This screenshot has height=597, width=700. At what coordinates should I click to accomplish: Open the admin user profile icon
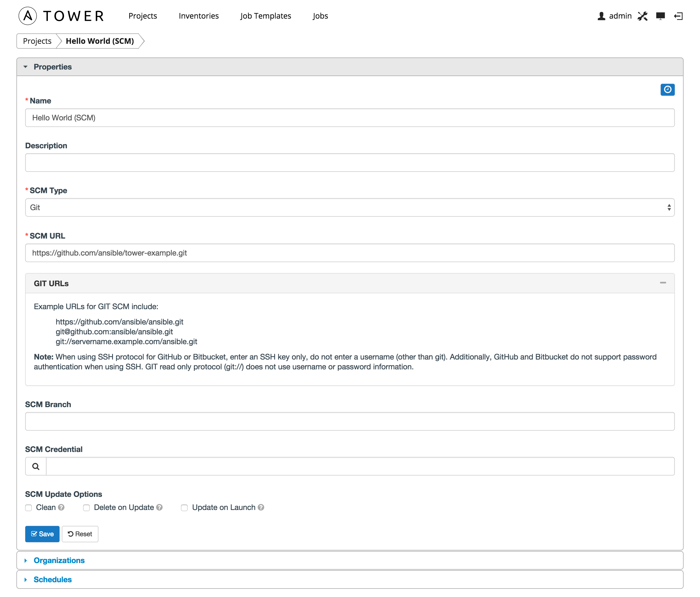tap(601, 16)
